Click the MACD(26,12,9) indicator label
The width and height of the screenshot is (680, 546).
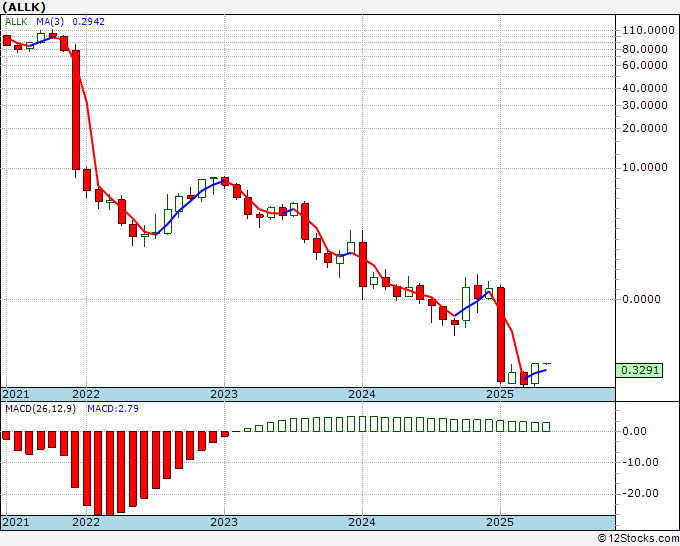(40, 409)
